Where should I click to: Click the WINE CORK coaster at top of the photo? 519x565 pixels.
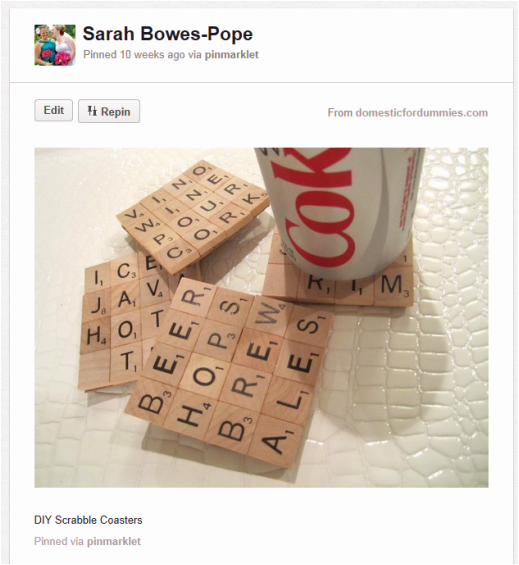coord(192,216)
